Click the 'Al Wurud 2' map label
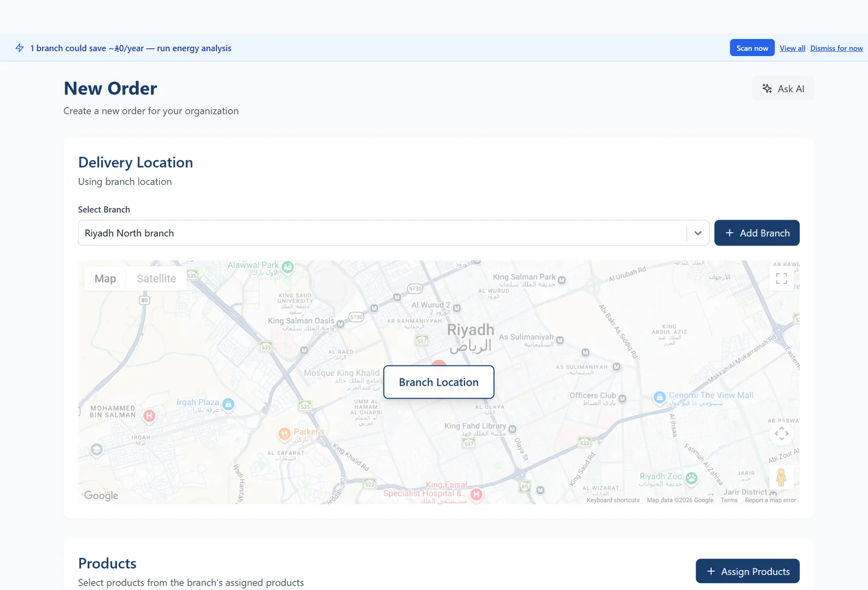868x590 pixels. [431, 305]
